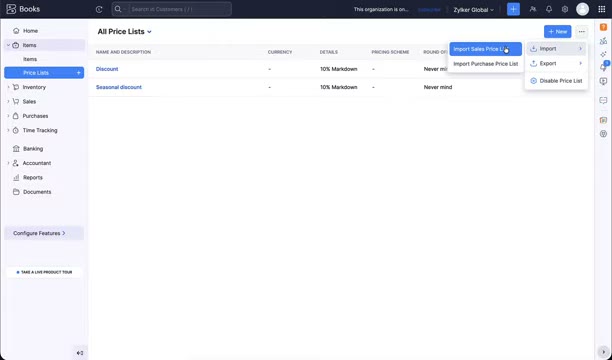Expand right rail with bottom arrow button
Viewport: 612px width, 360px height.
click(603, 352)
